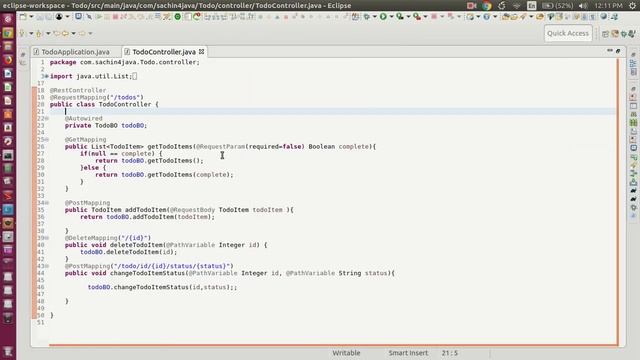The image size is (640, 360).
Task: Maximize the editor area
Action: point(618,51)
